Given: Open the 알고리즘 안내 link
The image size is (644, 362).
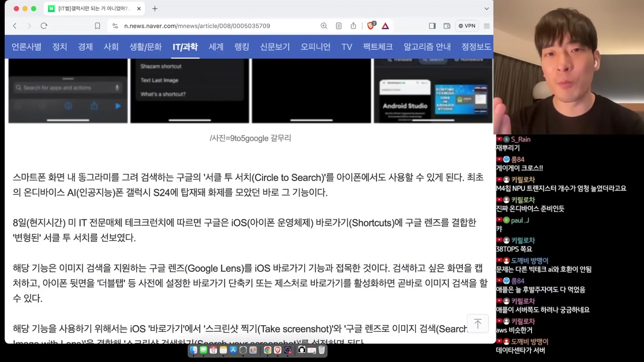Looking at the screenshot, I should pyautogui.click(x=427, y=46).
